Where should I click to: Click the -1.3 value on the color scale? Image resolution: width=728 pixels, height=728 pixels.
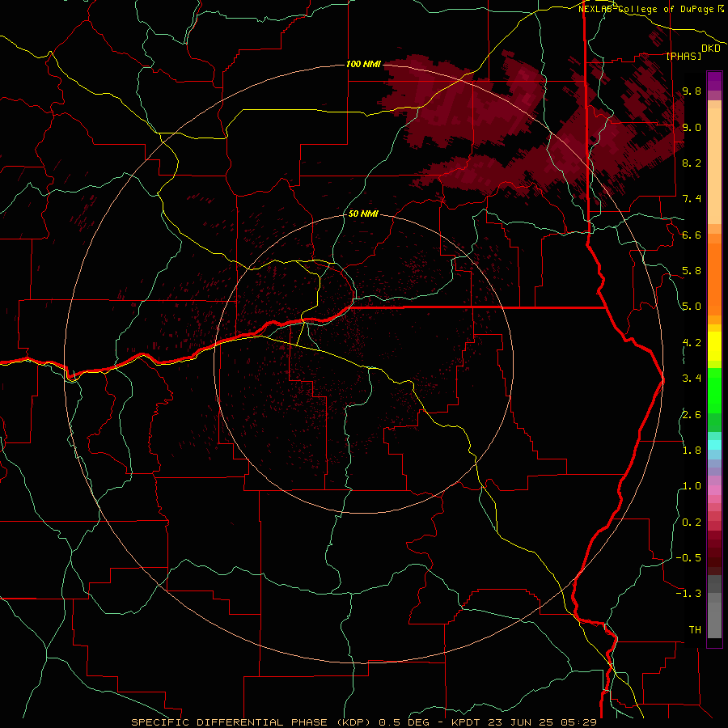click(688, 594)
